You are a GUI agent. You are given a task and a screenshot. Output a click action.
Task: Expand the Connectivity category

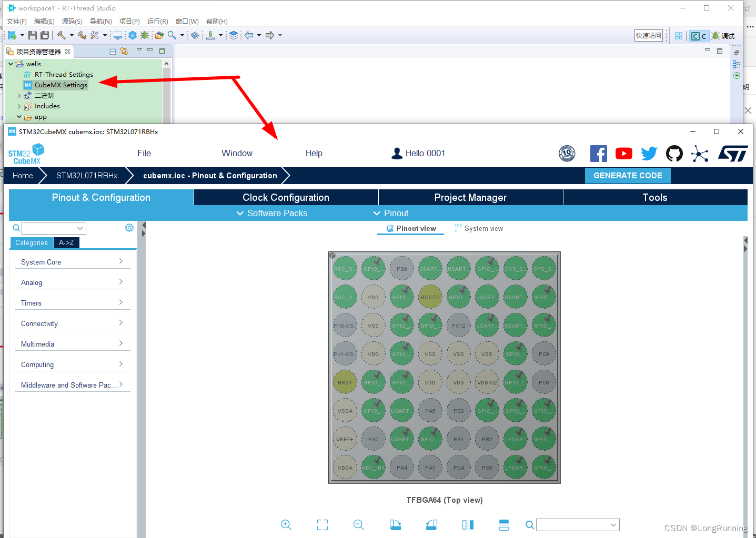click(x=73, y=323)
